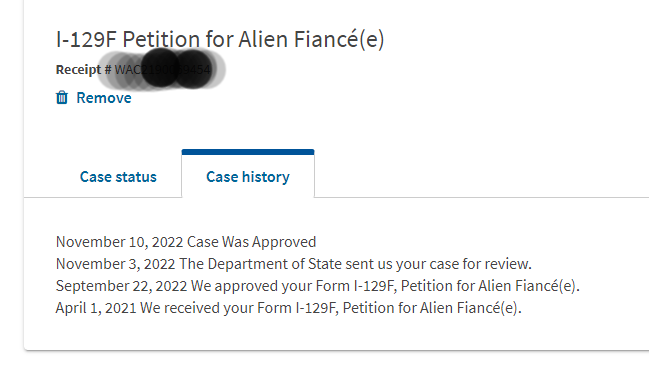Remove this case via the Remove link

[x=104, y=98]
